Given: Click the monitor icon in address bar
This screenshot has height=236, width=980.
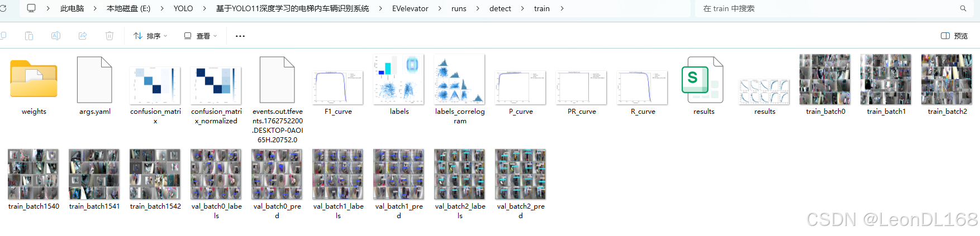Looking at the screenshot, I should pyautogui.click(x=31, y=8).
